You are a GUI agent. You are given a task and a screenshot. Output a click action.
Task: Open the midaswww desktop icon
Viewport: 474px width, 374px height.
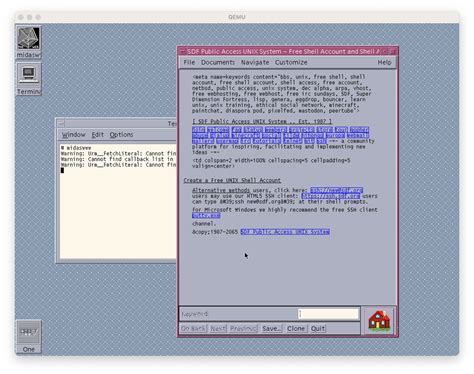pos(29,42)
